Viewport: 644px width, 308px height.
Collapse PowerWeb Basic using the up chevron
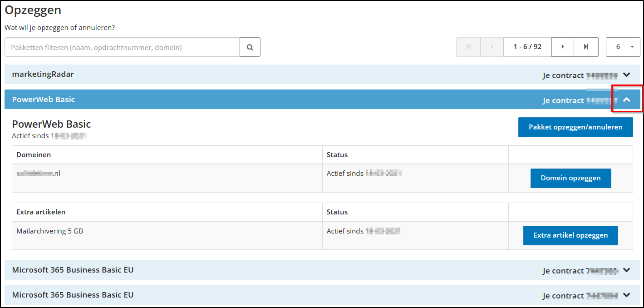click(x=627, y=100)
